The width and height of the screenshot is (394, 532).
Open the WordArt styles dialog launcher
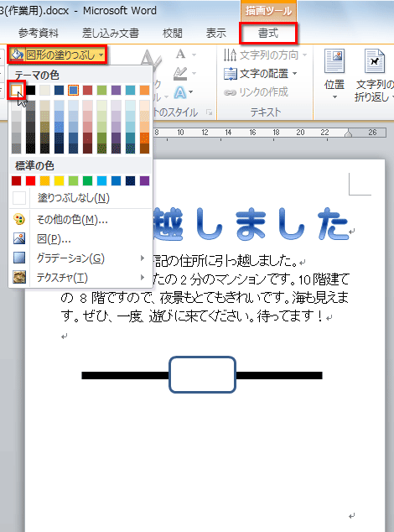tap(210, 112)
